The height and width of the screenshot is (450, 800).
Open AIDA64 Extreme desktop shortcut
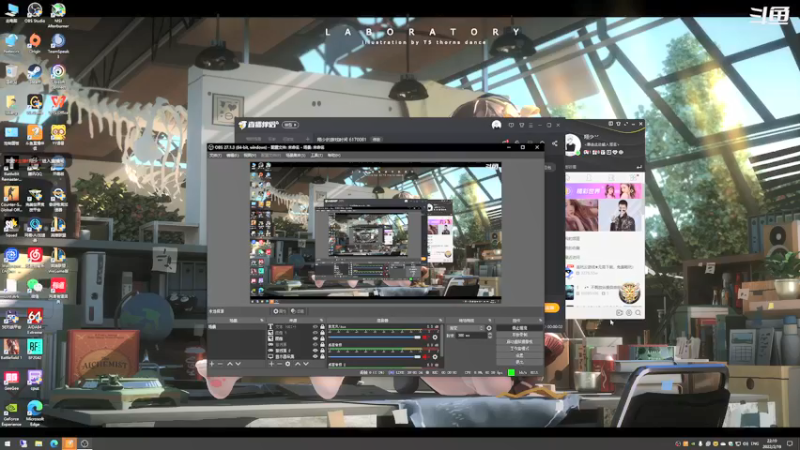point(35,321)
